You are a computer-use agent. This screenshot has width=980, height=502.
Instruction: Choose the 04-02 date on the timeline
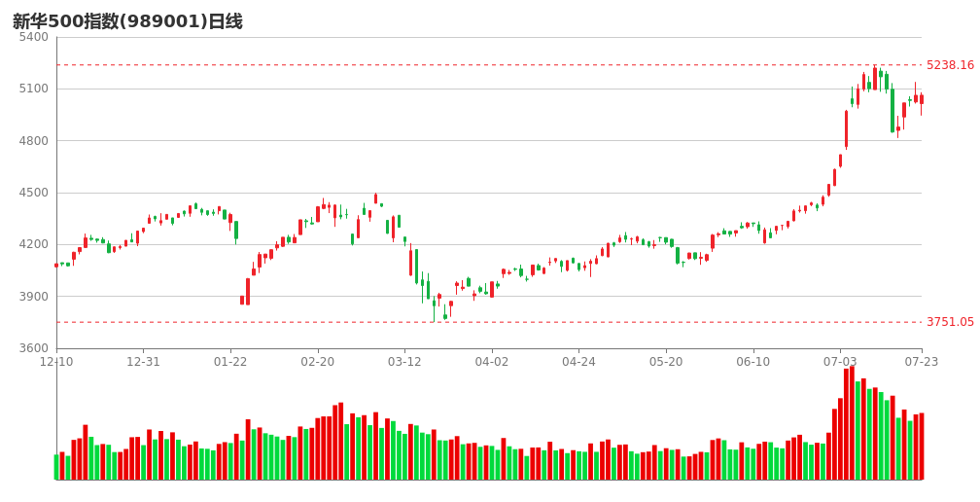(492, 362)
